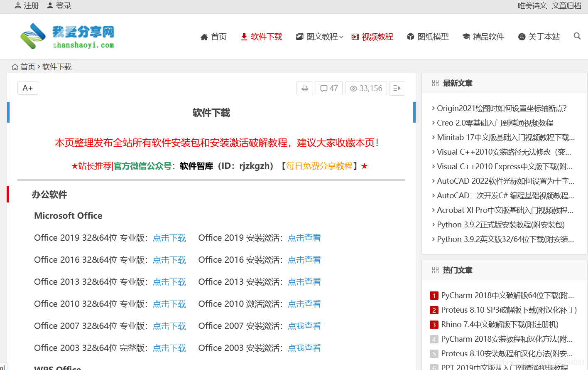The image size is (588, 370).
Task: View Office 2019 安装激活 tutorial link
Action: click(x=304, y=238)
